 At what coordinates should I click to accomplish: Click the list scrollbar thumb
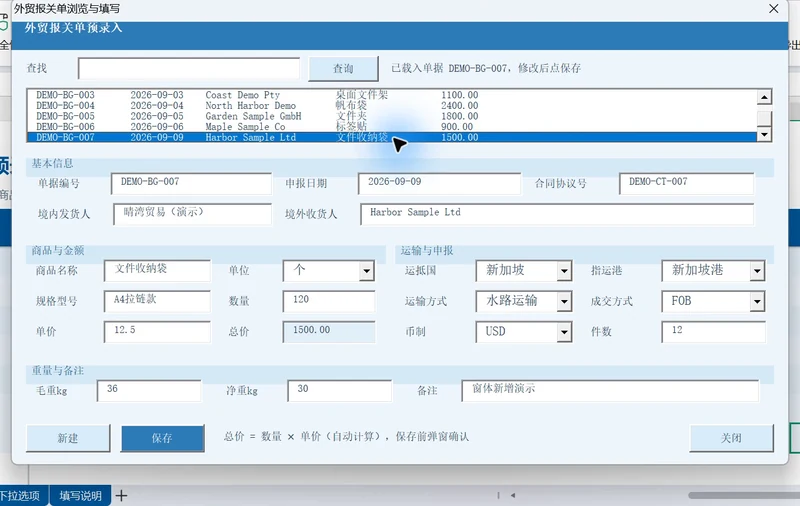pyautogui.click(x=764, y=118)
